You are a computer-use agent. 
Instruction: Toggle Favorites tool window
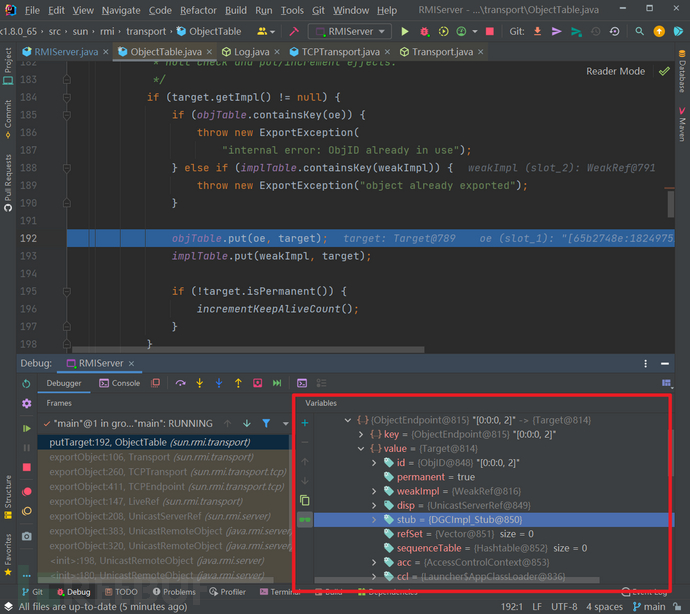[x=8, y=555]
